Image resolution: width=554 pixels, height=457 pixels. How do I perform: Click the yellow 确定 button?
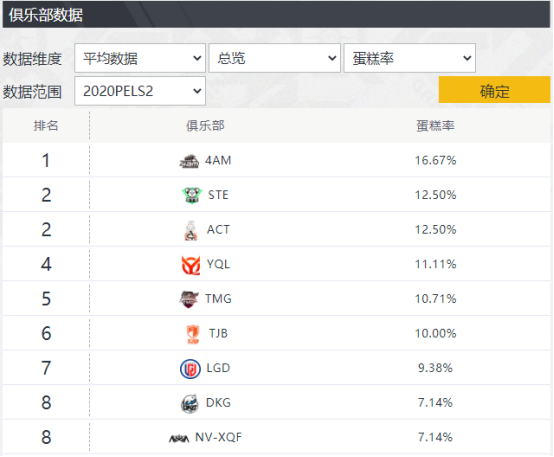point(494,90)
